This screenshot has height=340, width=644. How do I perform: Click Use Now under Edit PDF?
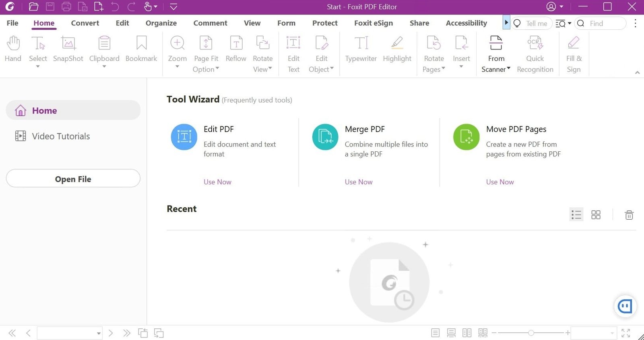tap(217, 182)
